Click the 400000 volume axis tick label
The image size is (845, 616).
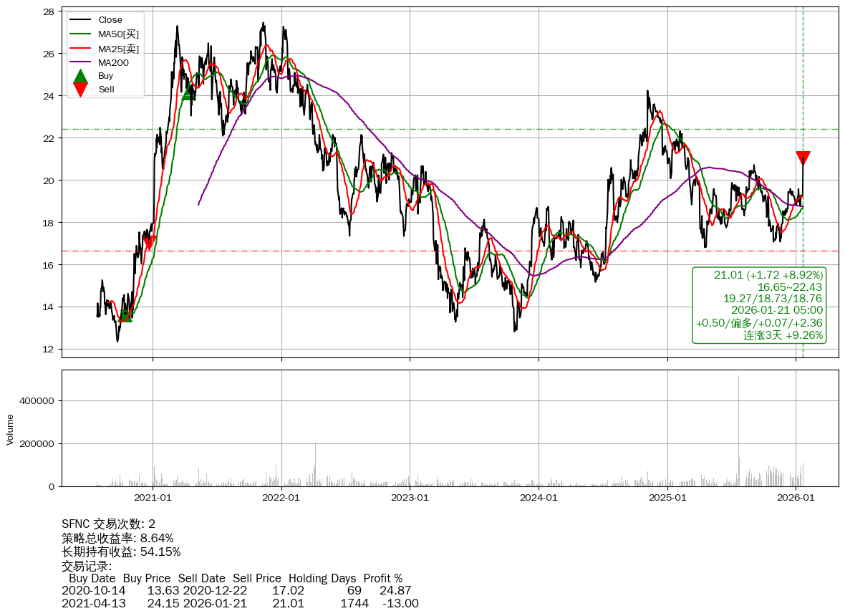click(x=37, y=401)
